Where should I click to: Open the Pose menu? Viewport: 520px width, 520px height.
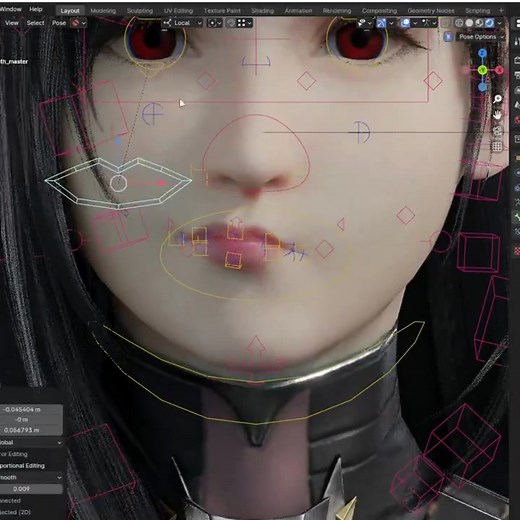point(59,23)
